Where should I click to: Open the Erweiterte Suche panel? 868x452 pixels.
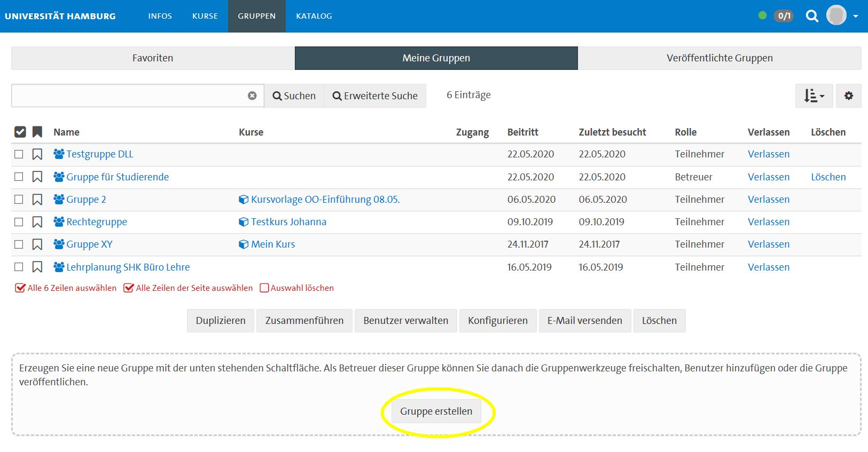tap(375, 96)
